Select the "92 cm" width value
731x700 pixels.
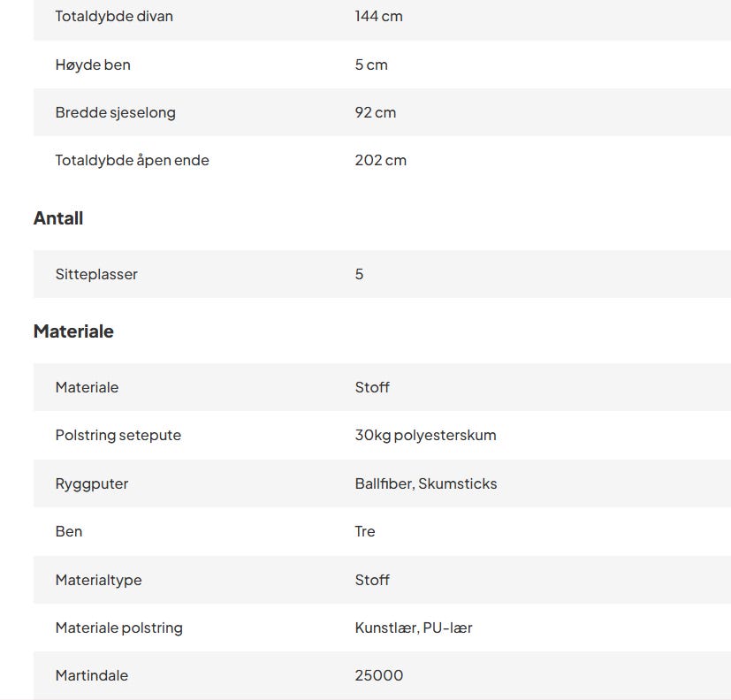375,112
